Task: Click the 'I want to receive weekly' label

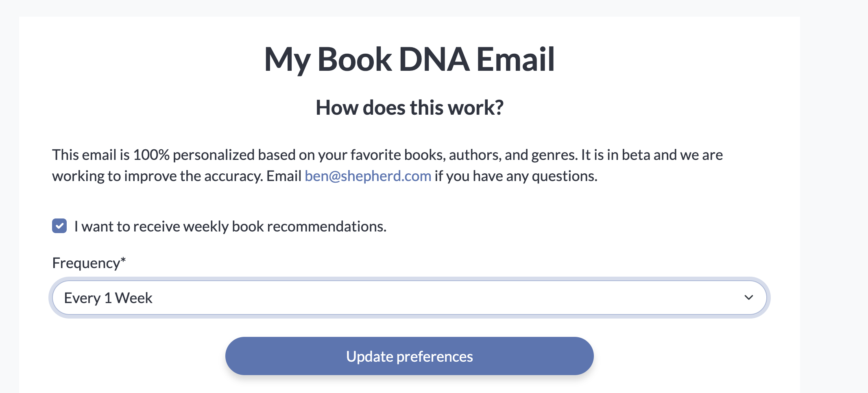Action: tap(163, 227)
